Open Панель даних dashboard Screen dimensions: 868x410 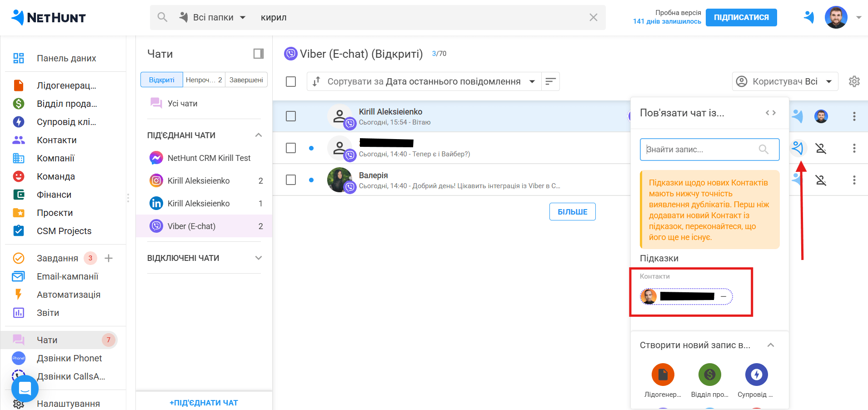click(x=65, y=58)
